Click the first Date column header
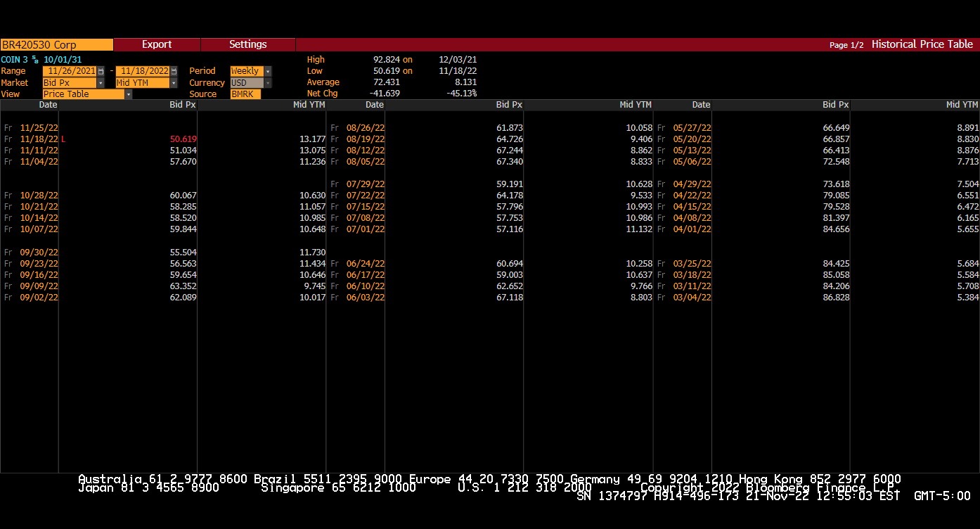This screenshot has width=980, height=529. pyautogui.click(x=48, y=105)
